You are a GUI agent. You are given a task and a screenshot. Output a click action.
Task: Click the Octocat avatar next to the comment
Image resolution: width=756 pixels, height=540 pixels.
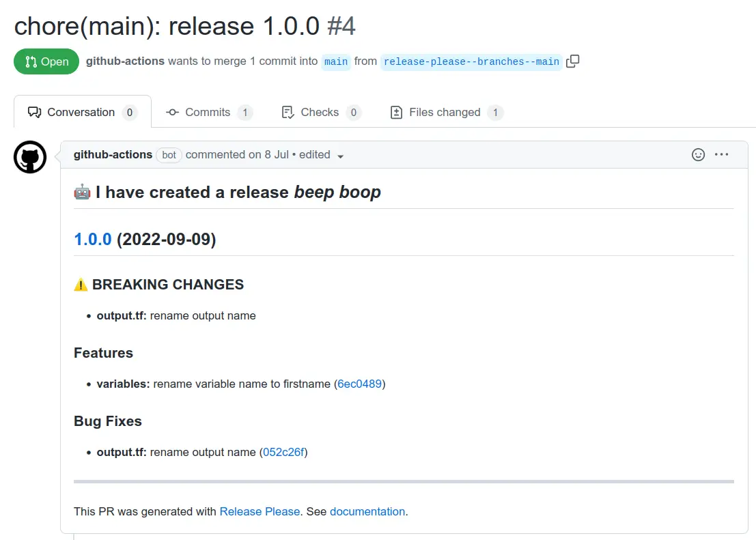pos(29,156)
